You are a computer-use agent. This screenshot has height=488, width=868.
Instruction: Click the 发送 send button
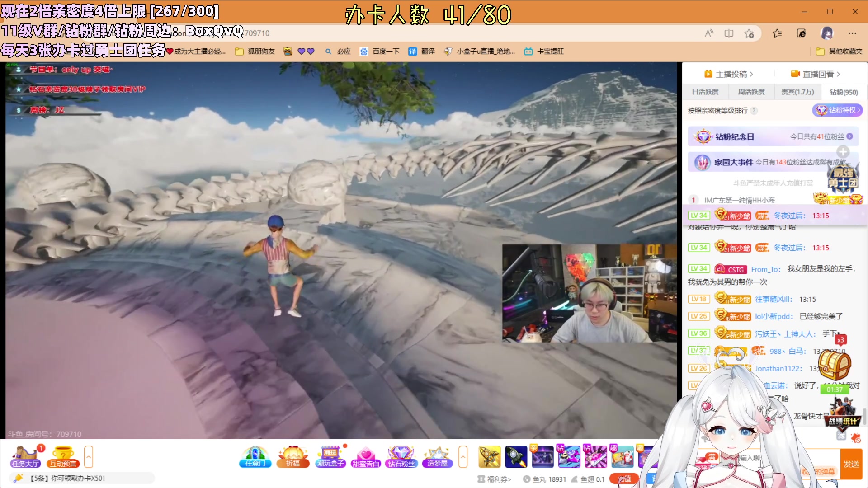click(851, 464)
